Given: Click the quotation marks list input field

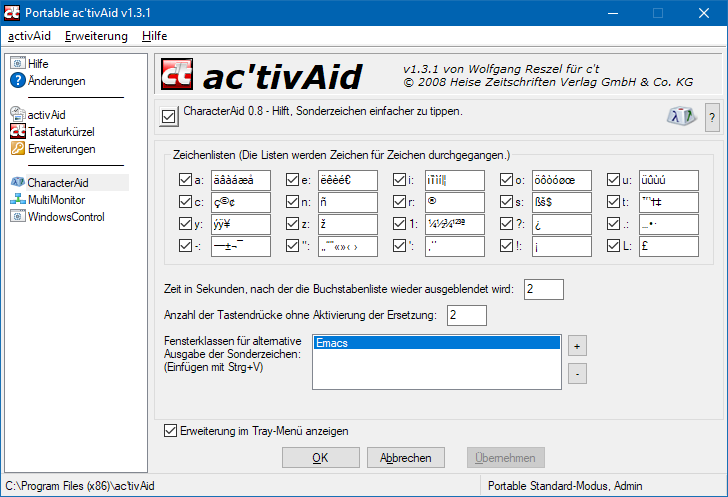Looking at the screenshot, I should [x=348, y=246].
